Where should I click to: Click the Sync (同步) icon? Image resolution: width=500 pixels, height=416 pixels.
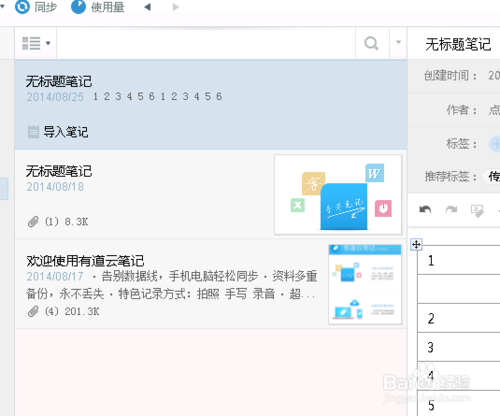click(22, 7)
